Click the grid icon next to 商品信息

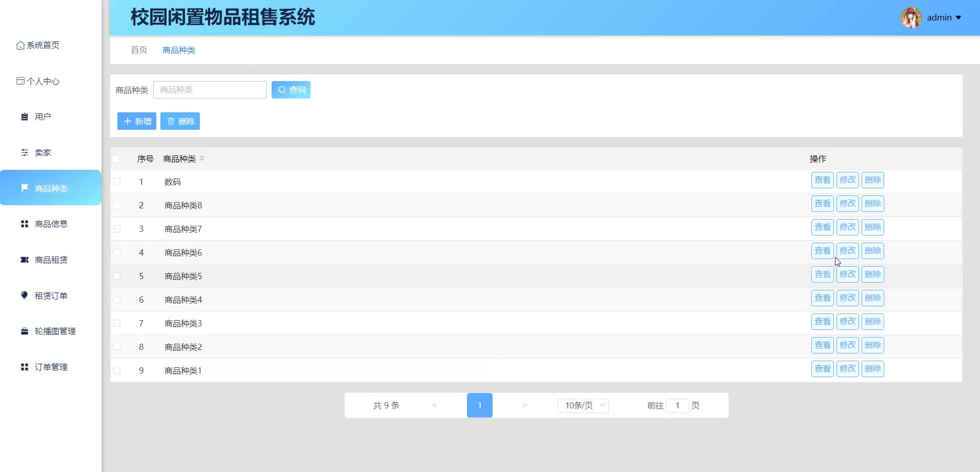click(24, 224)
